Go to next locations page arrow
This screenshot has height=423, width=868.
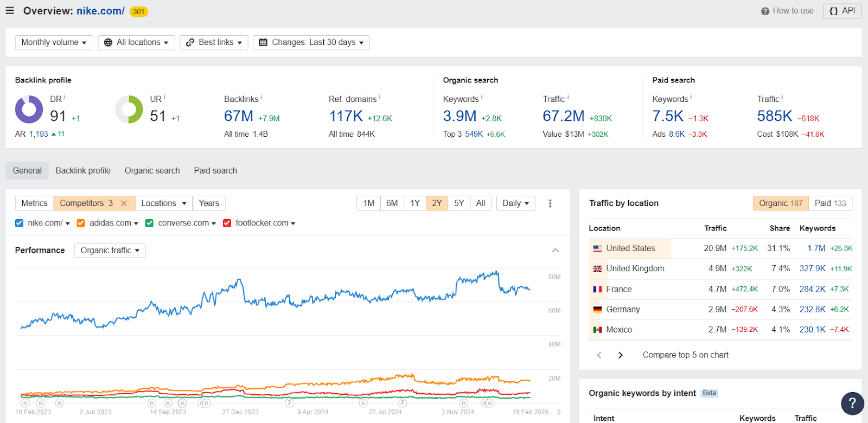tap(621, 355)
